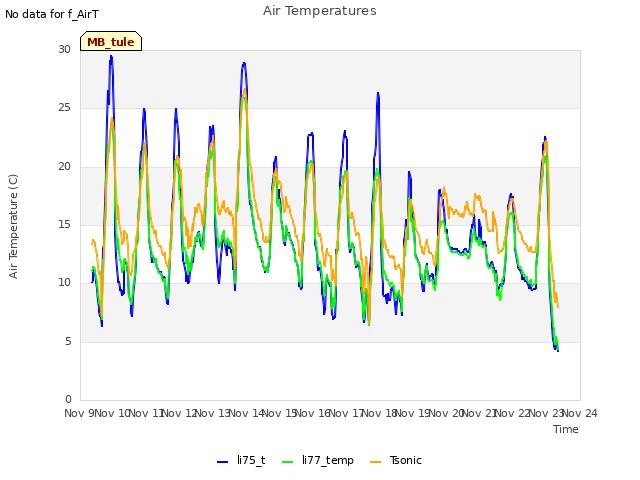This screenshot has height=480, width=640.
Task: Click the y-axis value 25
Action: click(64, 108)
